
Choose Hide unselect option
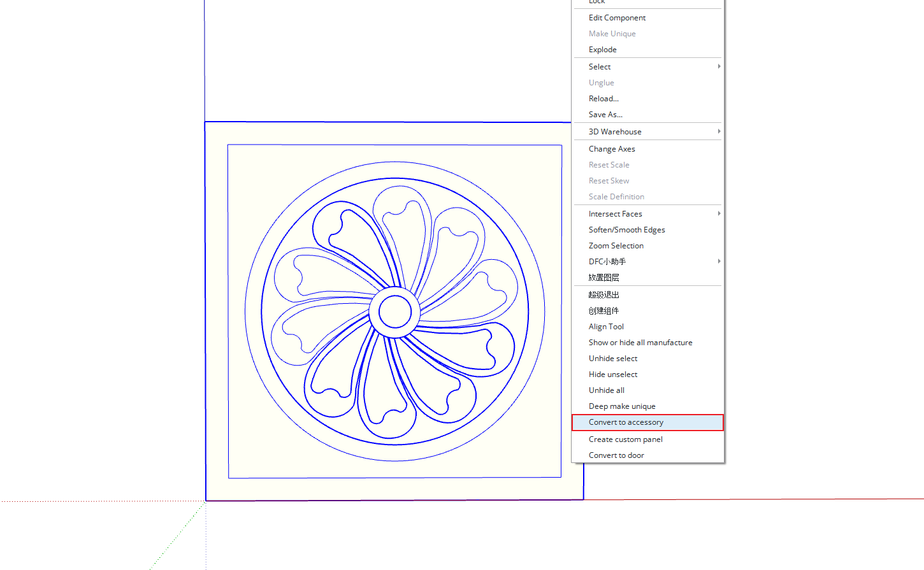(613, 374)
